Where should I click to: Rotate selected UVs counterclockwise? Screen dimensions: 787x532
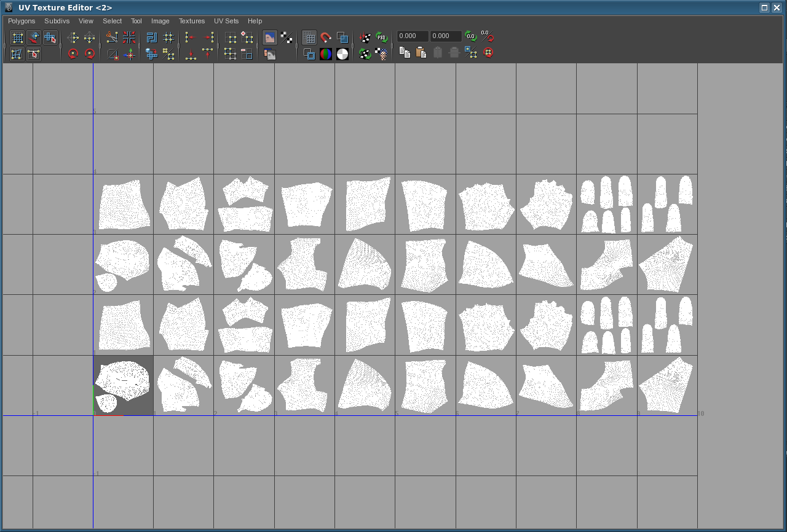pos(73,53)
